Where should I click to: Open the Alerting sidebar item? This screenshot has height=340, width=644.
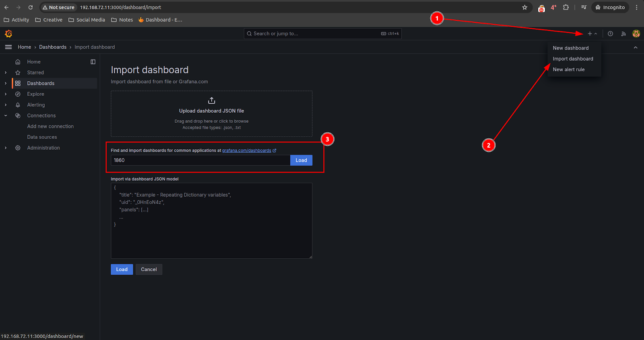click(36, 105)
